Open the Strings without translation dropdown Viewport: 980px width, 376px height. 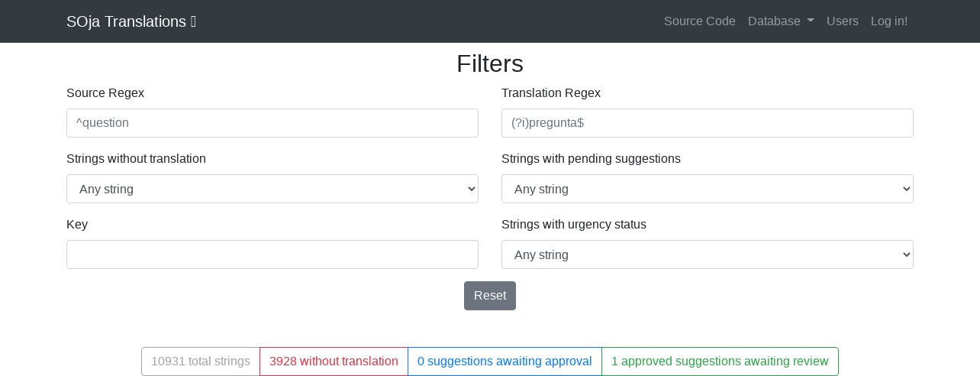[272, 189]
